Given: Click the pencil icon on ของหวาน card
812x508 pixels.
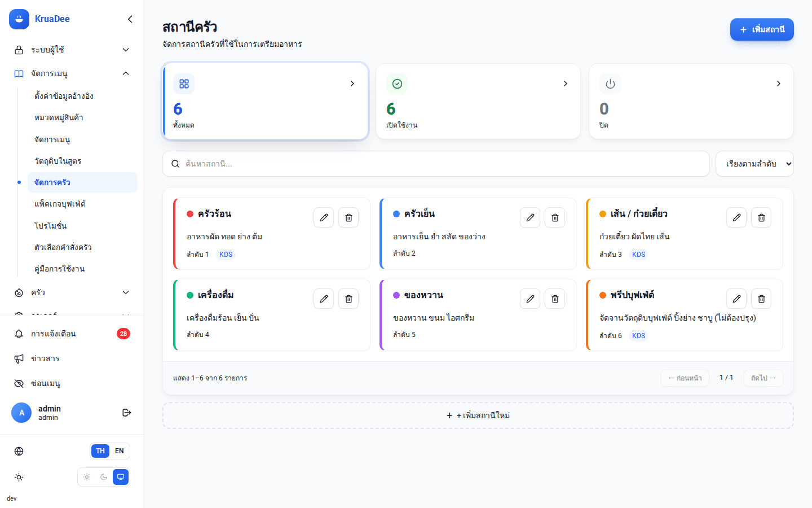Looking at the screenshot, I should (530, 299).
